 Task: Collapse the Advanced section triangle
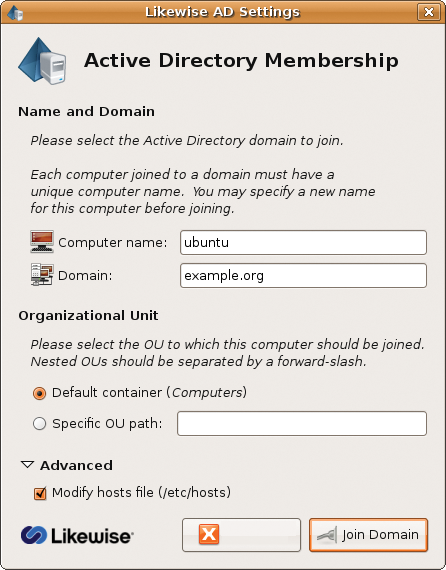[x=27, y=465]
